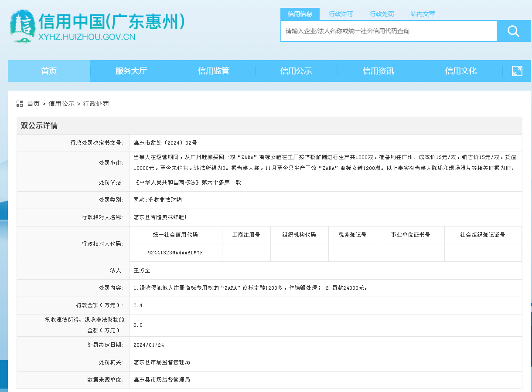Go to 信用监管 in the navbar
532x392 pixels.
pos(214,71)
